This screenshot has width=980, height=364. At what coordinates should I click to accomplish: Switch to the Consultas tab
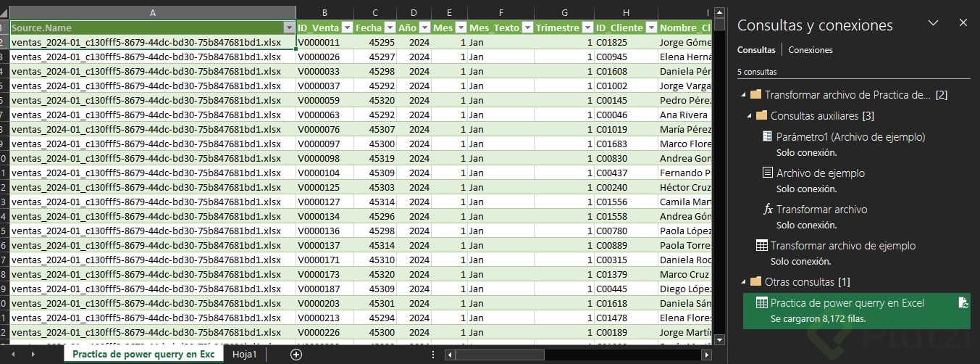point(755,50)
